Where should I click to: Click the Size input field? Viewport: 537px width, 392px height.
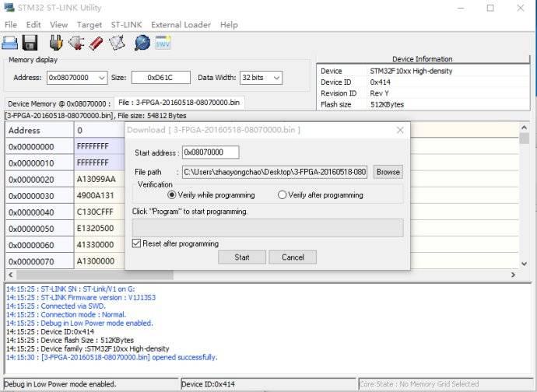tap(161, 78)
